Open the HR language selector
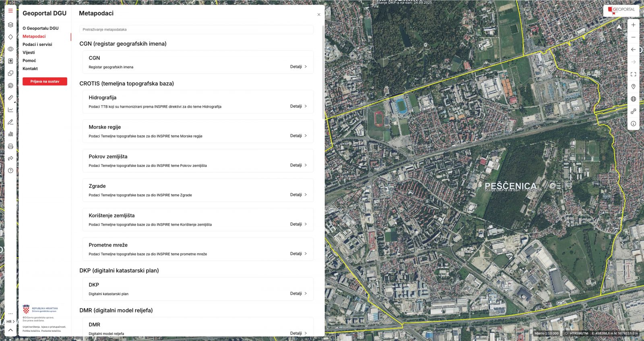This screenshot has width=644, height=341. pyautogui.click(x=10, y=322)
